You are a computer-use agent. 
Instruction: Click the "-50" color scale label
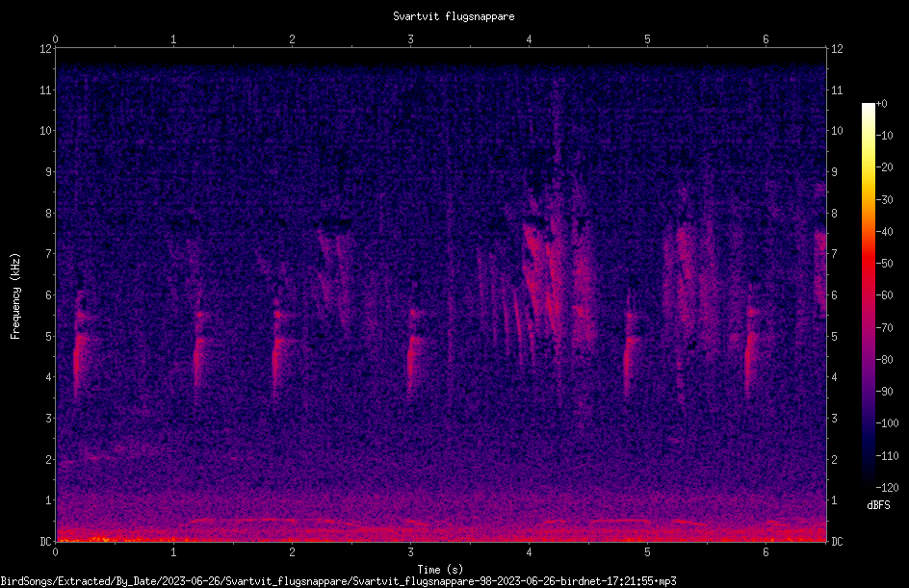coord(885,264)
